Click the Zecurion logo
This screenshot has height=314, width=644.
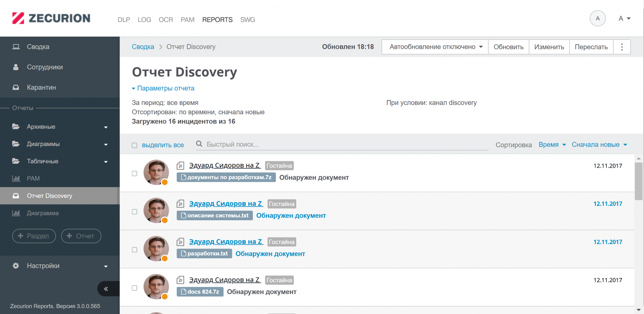coord(50,18)
